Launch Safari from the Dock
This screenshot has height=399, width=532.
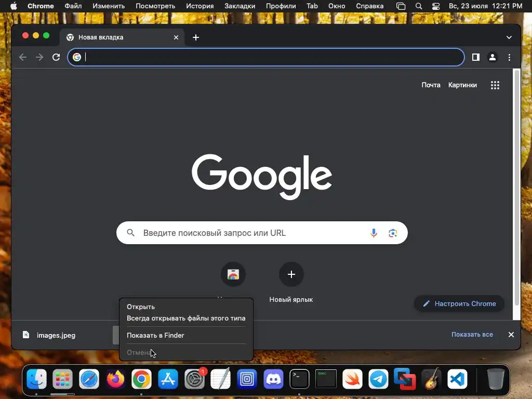pos(89,379)
